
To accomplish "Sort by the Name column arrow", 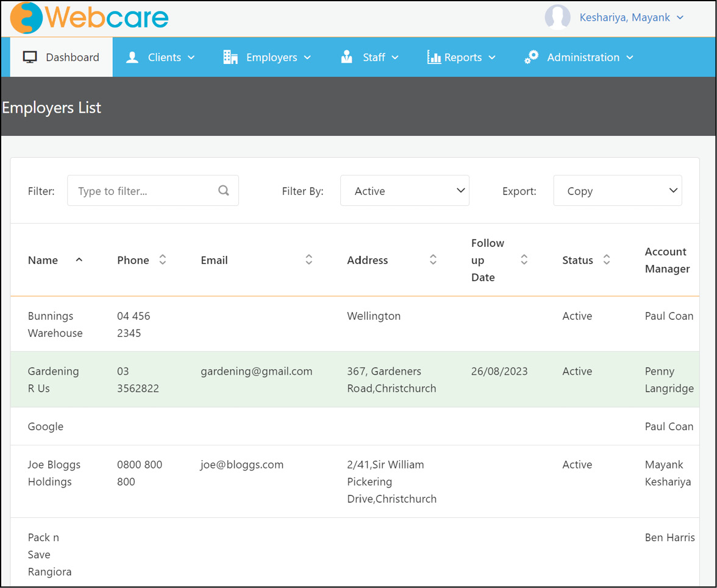I will pos(79,260).
